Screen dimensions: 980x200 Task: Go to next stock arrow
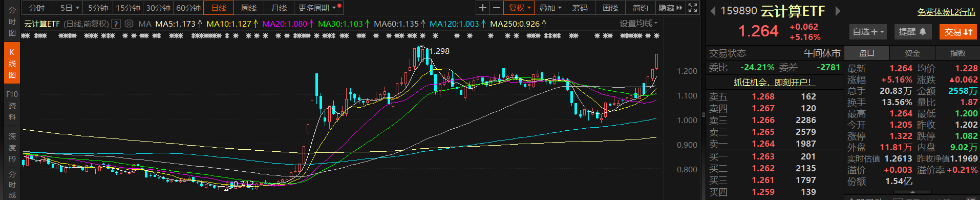coord(838,11)
